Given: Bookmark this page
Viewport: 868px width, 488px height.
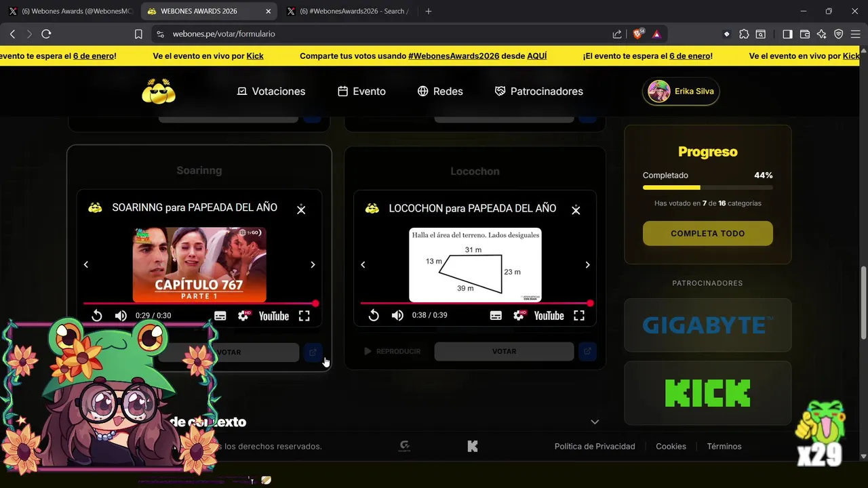Looking at the screenshot, I should [138, 34].
